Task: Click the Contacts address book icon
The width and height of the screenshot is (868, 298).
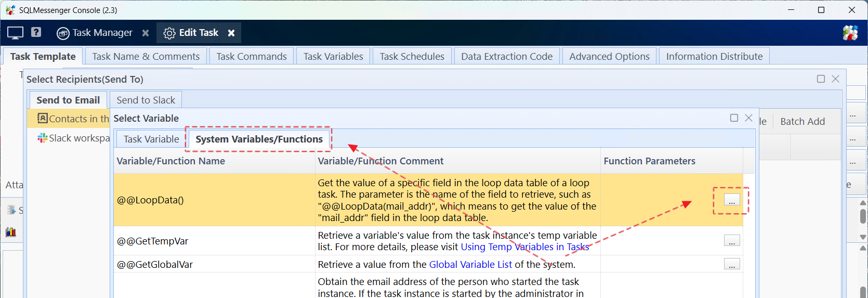Action: click(x=42, y=119)
